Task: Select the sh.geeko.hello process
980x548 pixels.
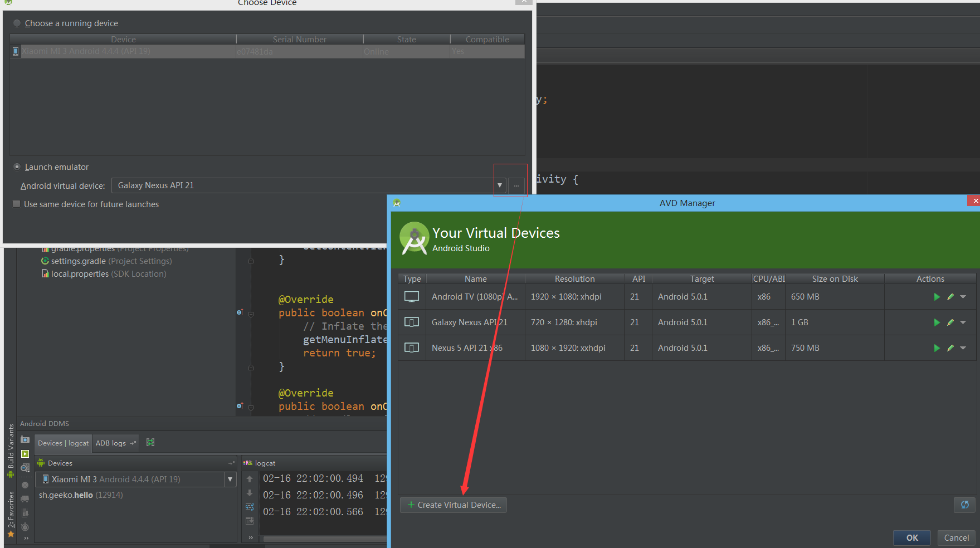Action: click(x=81, y=495)
